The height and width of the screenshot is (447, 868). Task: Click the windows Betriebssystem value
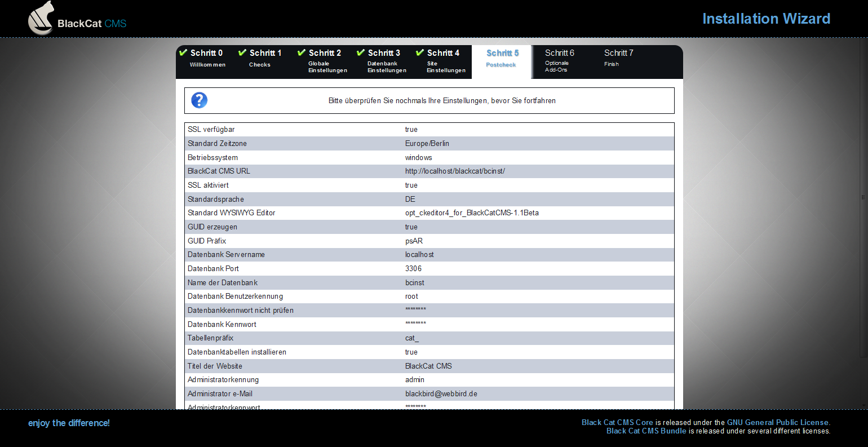(419, 158)
